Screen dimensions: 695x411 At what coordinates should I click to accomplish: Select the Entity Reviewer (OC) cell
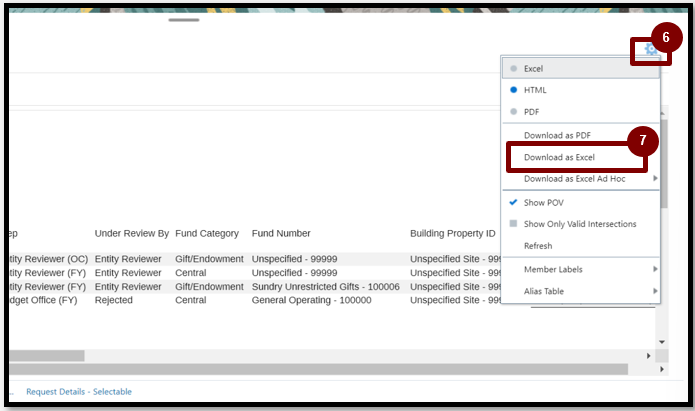pos(49,259)
